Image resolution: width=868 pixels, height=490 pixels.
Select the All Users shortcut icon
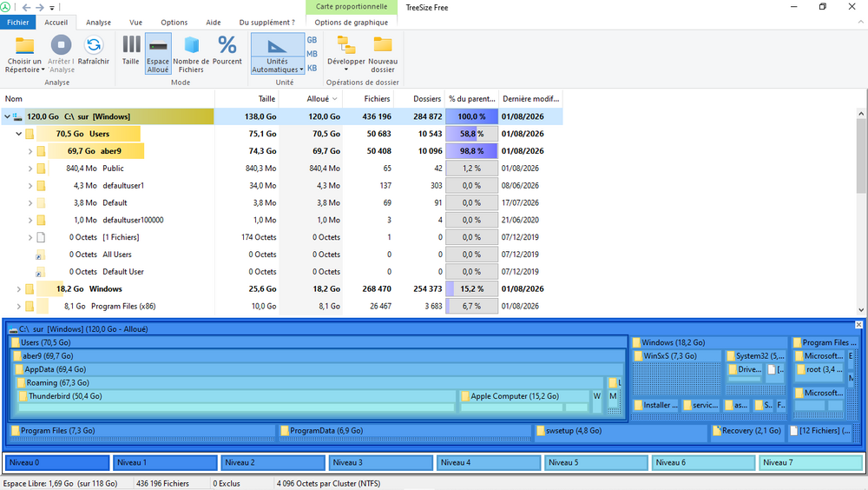[x=40, y=255]
